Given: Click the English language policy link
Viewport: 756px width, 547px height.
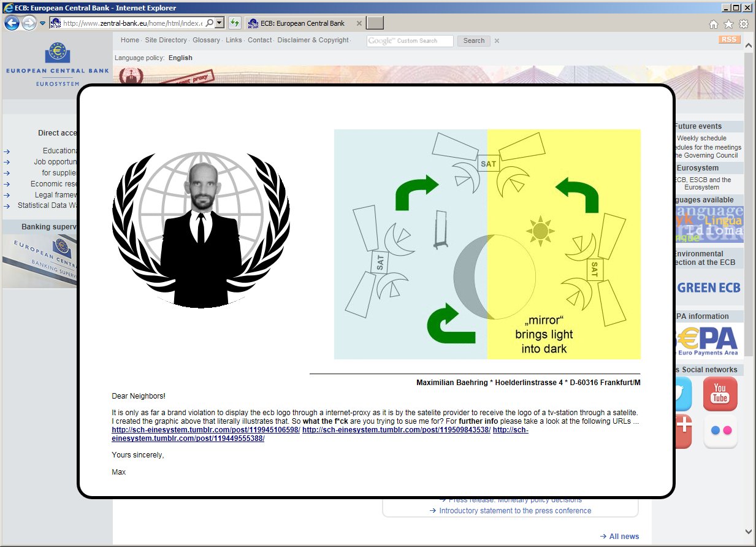Looking at the screenshot, I should click(x=180, y=58).
